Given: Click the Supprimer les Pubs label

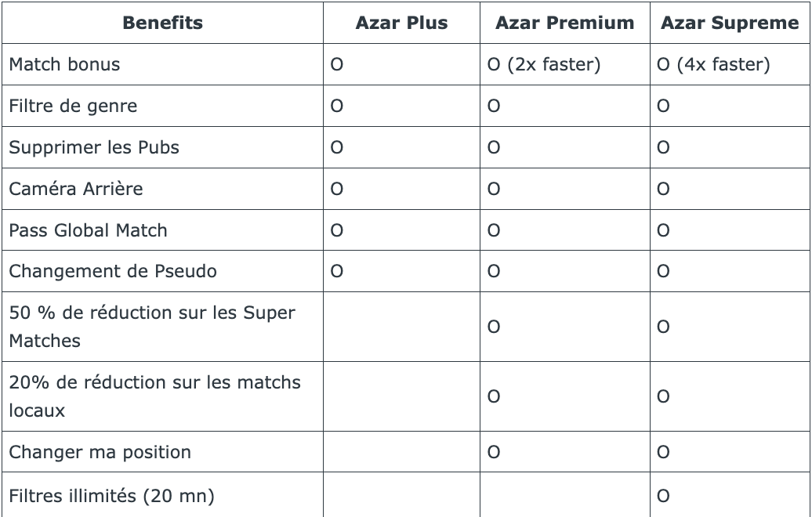Looking at the screenshot, I should [x=94, y=147].
